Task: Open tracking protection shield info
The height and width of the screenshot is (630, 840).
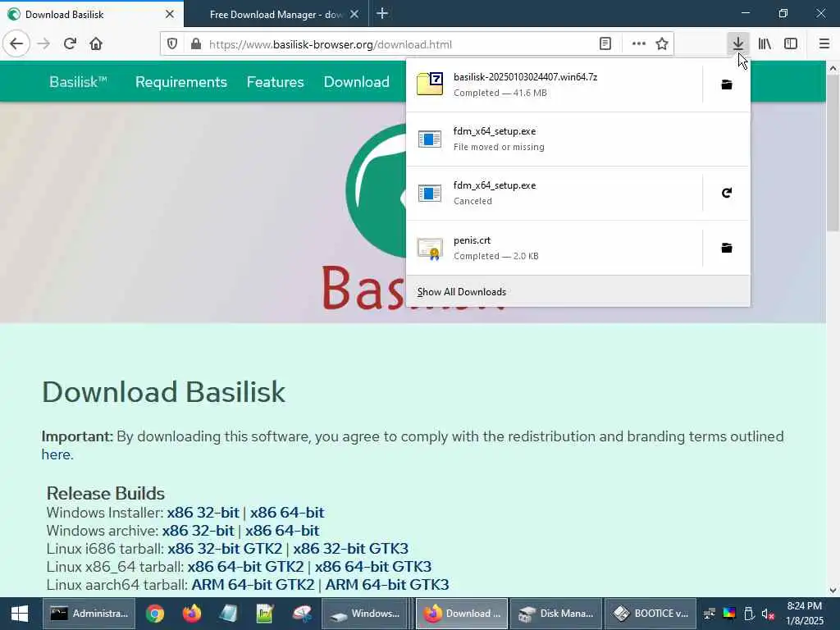Action: click(172, 44)
